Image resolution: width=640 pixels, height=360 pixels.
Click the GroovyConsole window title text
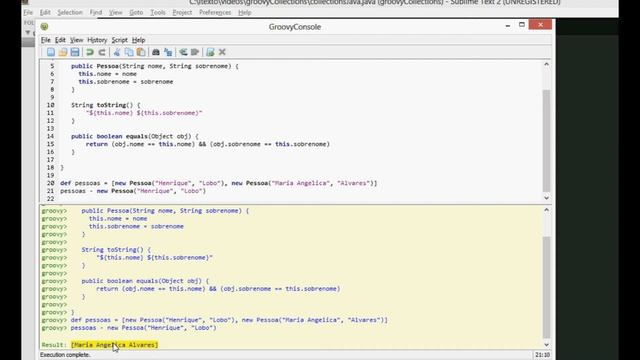pyautogui.click(x=295, y=27)
